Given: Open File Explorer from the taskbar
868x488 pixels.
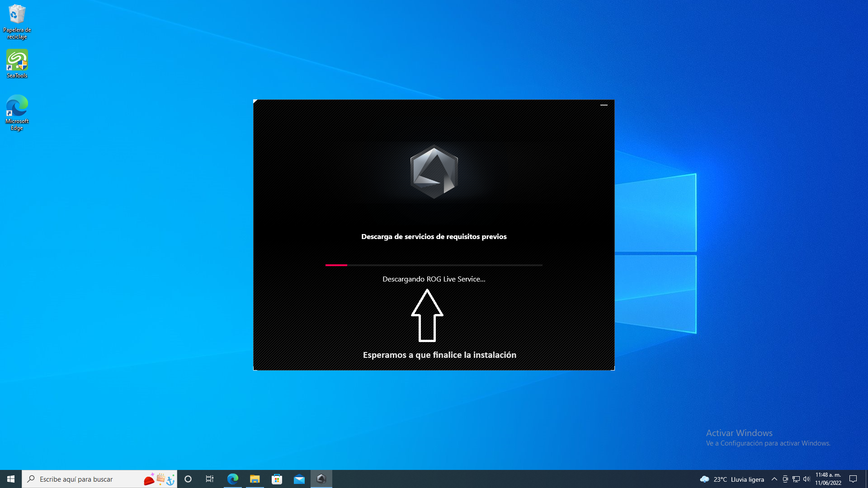Looking at the screenshot, I should click(x=255, y=479).
